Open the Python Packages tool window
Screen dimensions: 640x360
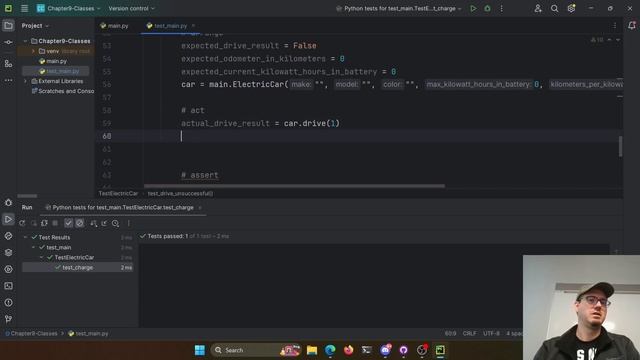coord(8,253)
